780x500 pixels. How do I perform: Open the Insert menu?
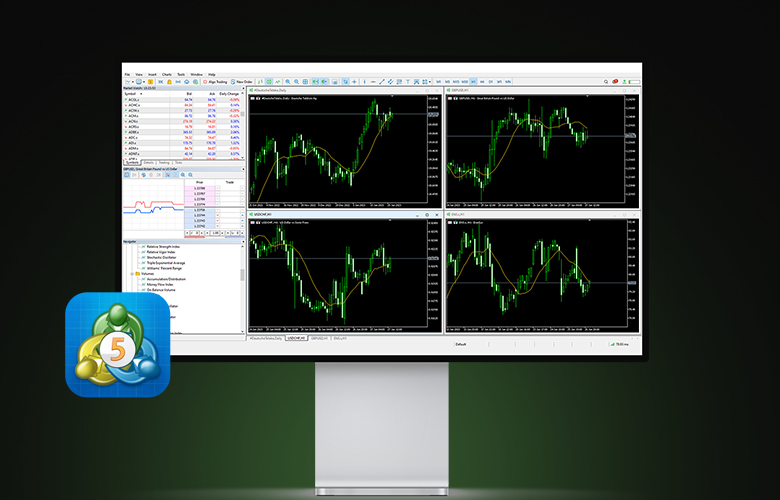(x=152, y=75)
